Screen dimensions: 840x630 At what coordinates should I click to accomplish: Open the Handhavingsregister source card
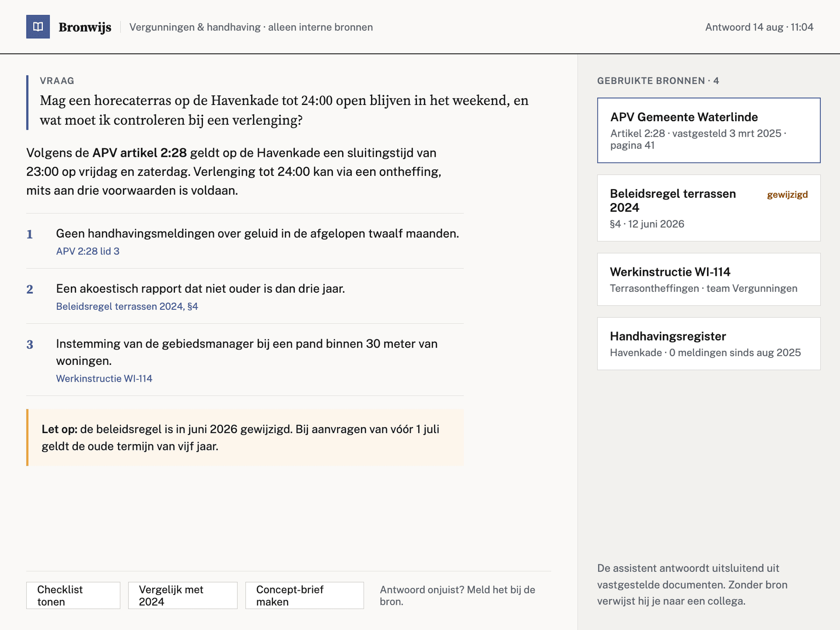coord(708,344)
